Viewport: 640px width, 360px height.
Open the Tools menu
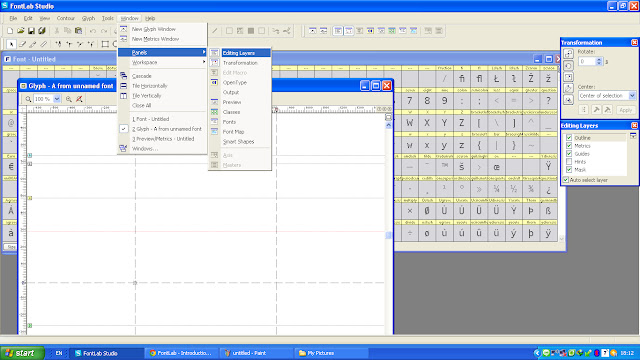pyautogui.click(x=107, y=18)
